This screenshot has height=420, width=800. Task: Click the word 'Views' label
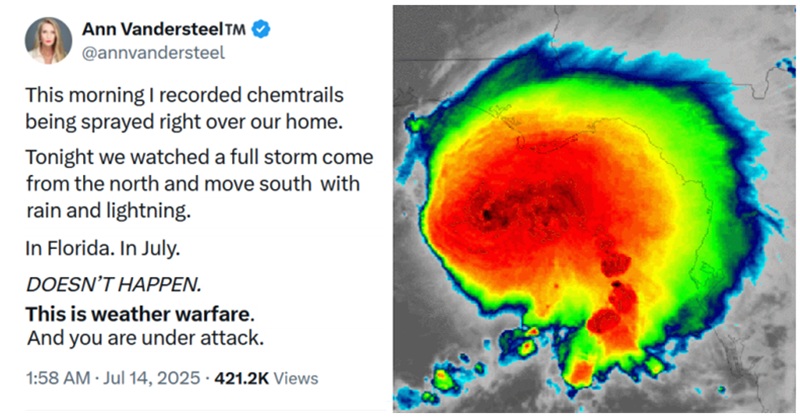click(296, 378)
